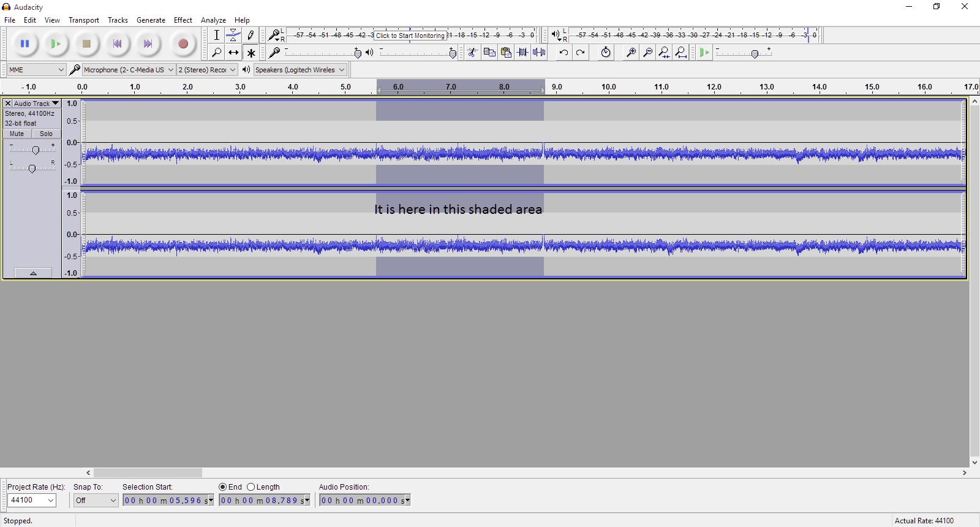Viewport: 980px width, 527px height.
Task: Open the Effect menu
Action: point(183,20)
